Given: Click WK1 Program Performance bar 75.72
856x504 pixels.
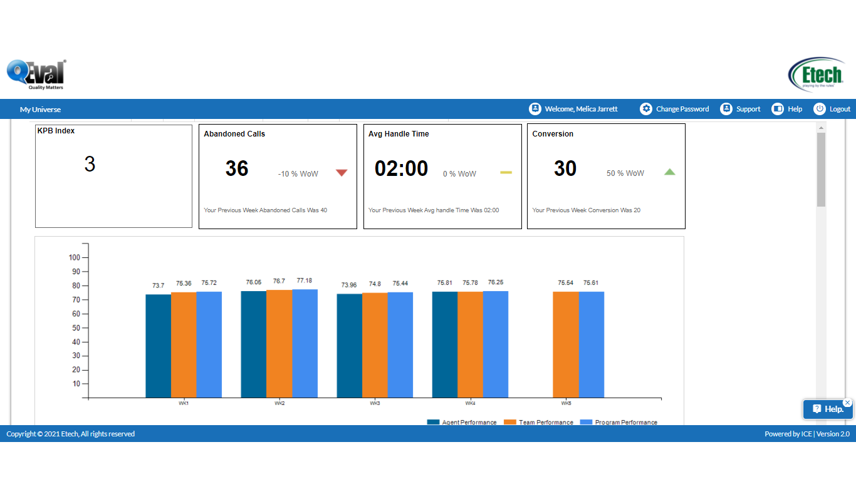Looking at the screenshot, I should click(x=209, y=344).
